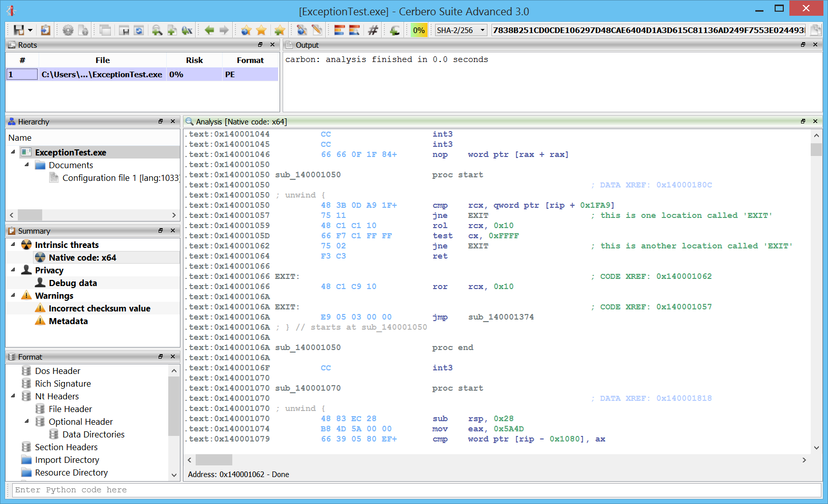Click the layout bars with magnifier icon
The image size is (828, 504).
[x=354, y=30]
